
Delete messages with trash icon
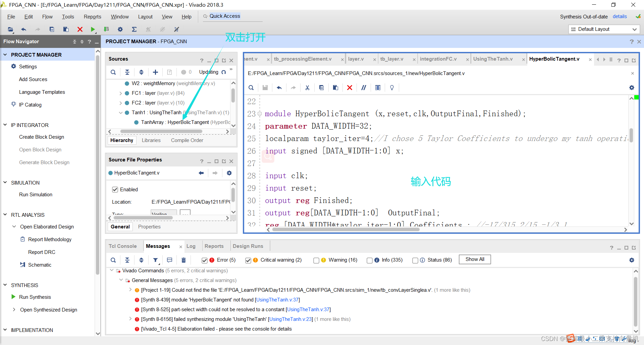183,260
